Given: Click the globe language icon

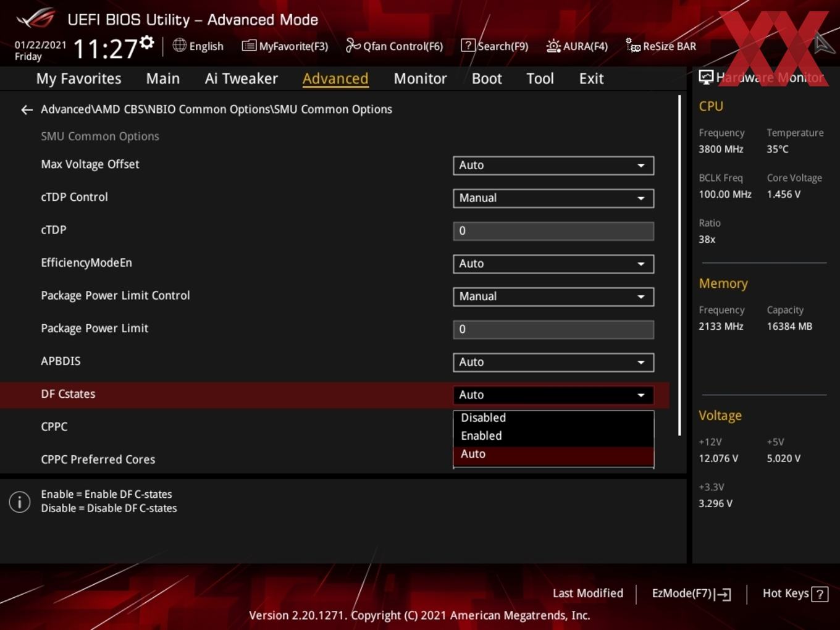Looking at the screenshot, I should [x=179, y=45].
